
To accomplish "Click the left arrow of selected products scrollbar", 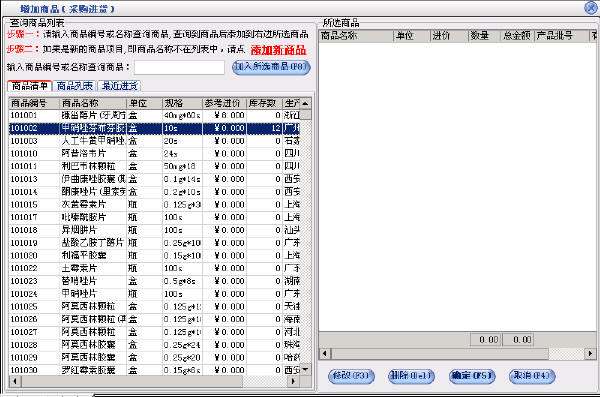I will coord(325,353).
